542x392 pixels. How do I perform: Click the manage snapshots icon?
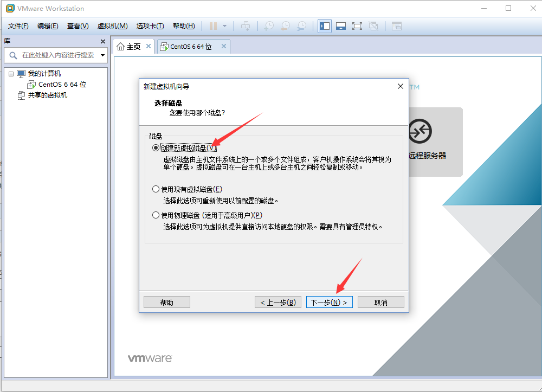click(301, 26)
